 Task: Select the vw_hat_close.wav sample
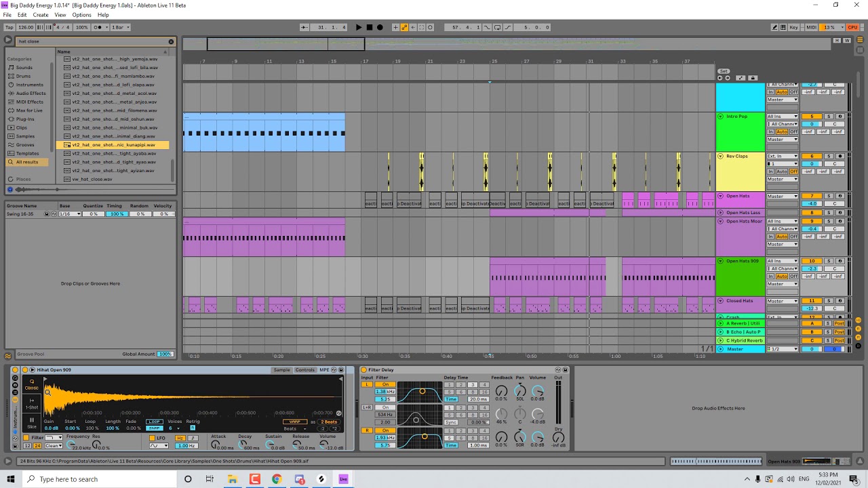(92, 179)
